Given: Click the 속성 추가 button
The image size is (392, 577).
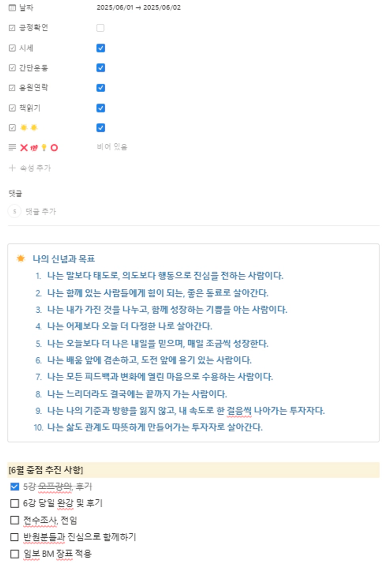Looking at the screenshot, I should (x=35, y=168).
